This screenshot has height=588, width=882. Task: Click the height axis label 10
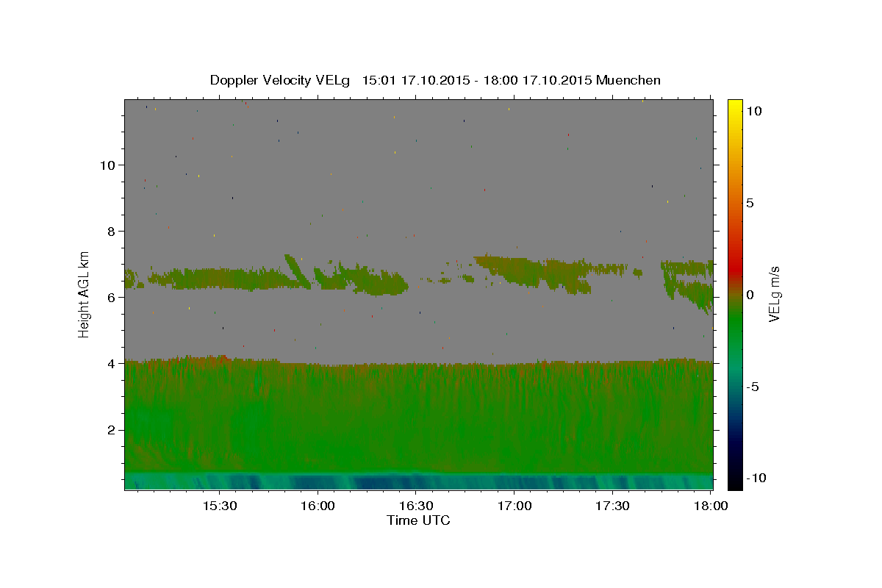click(x=107, y=165)
